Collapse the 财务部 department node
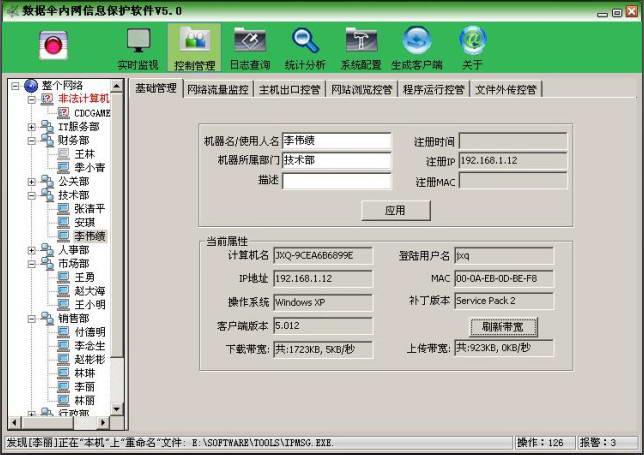 coord(32,141)
